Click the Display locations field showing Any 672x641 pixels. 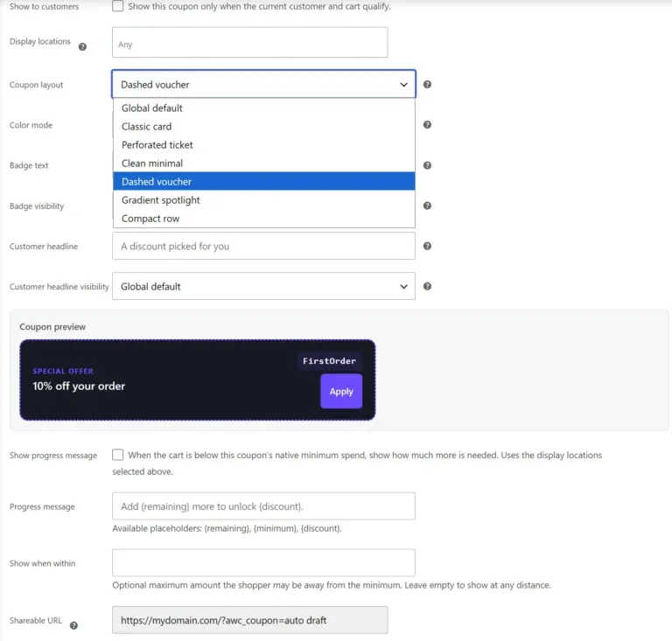(250, 42)
